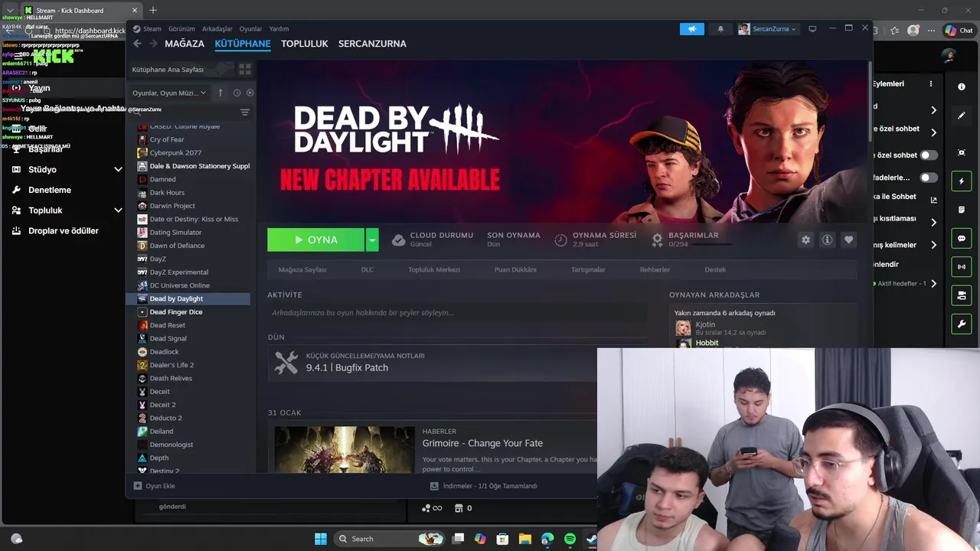
Task: Click the game info icon
Action: coord(827,240)
